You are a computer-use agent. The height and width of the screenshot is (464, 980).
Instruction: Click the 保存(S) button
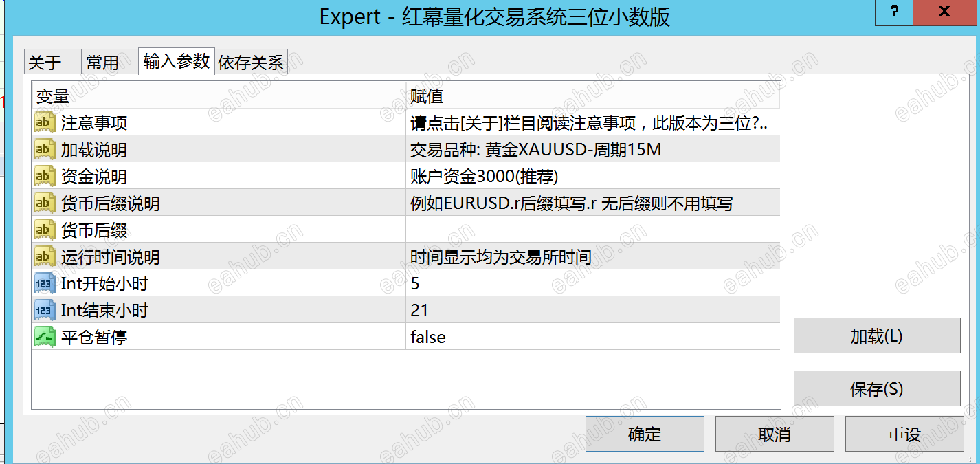(x=876, y=387)
